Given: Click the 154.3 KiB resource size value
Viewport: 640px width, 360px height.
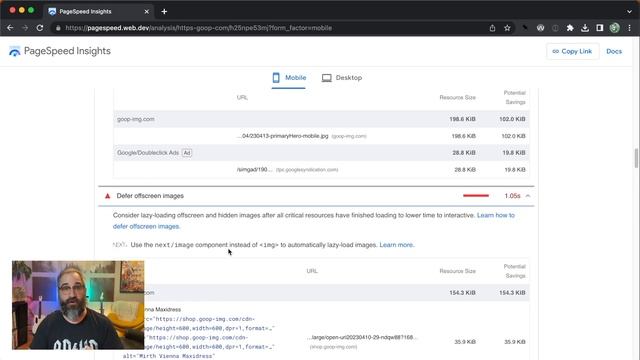Looking at the screenshot, I should tap(462, 293).
